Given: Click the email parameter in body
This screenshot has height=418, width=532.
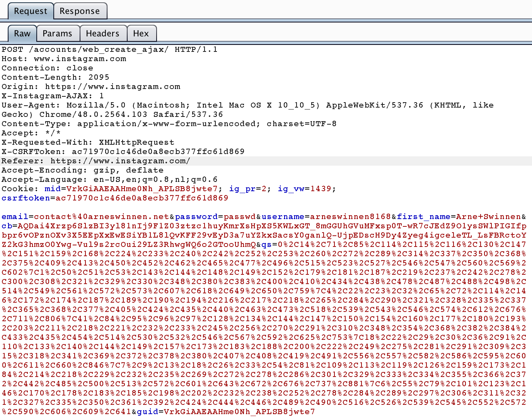Looking at the screenshot, I should [85, 217].
